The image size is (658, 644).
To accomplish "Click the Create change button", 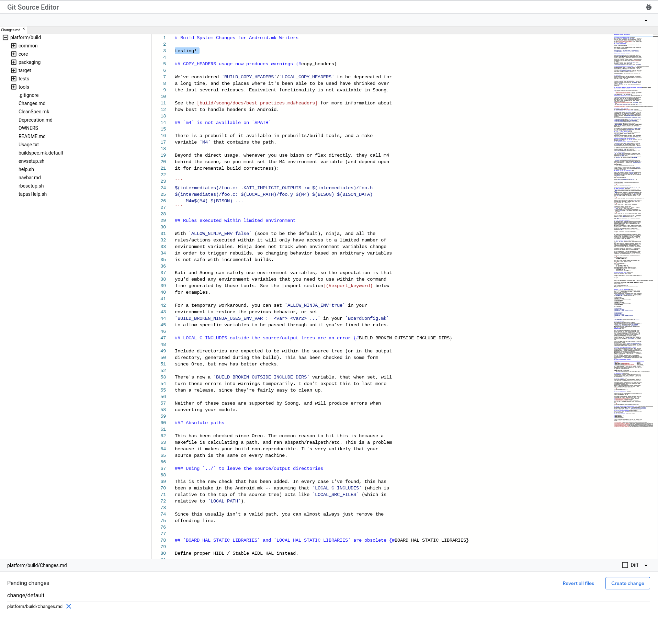I will [x=627, y=583].
